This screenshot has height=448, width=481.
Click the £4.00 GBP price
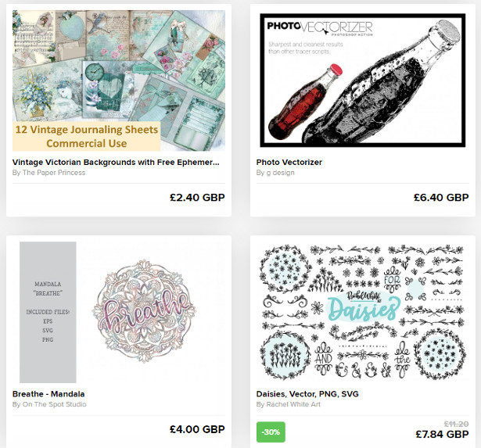click(x=197, y=429)
